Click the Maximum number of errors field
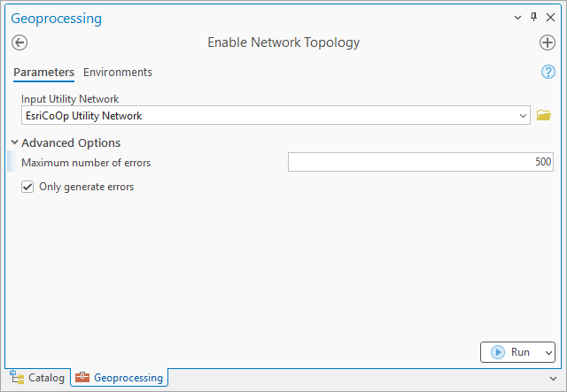The image size is (567, 392). coord(421,162)
